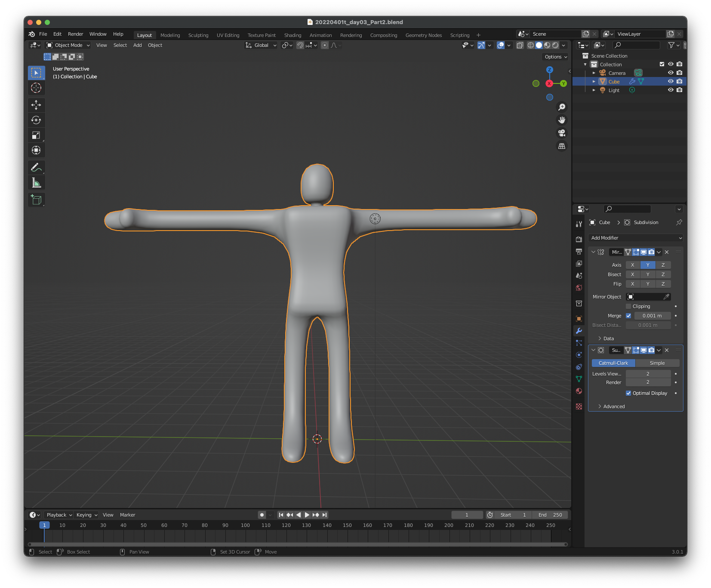Screen dimensions: 711x588
Task: Uncheck Optimal Display checkbox
Action: pyautogui.click(x=628, y=393)
